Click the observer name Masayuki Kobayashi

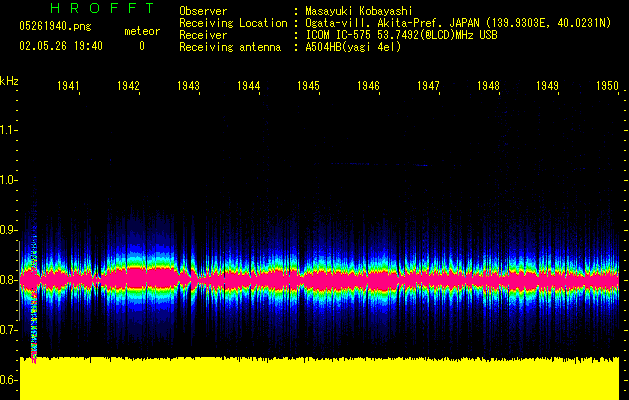pyautogui.click(x=359, y=11)
